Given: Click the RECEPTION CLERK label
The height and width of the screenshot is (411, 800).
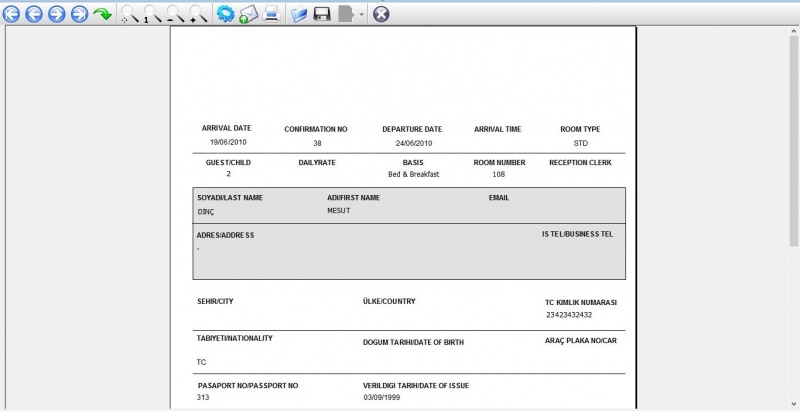Looking at the screenshot, I should tap(580, 163).
